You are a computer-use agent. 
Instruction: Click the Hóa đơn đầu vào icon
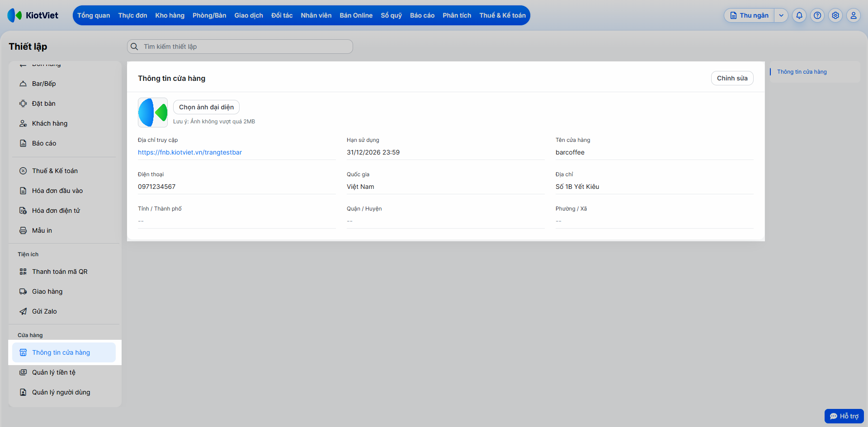click(x=23, y=191)
